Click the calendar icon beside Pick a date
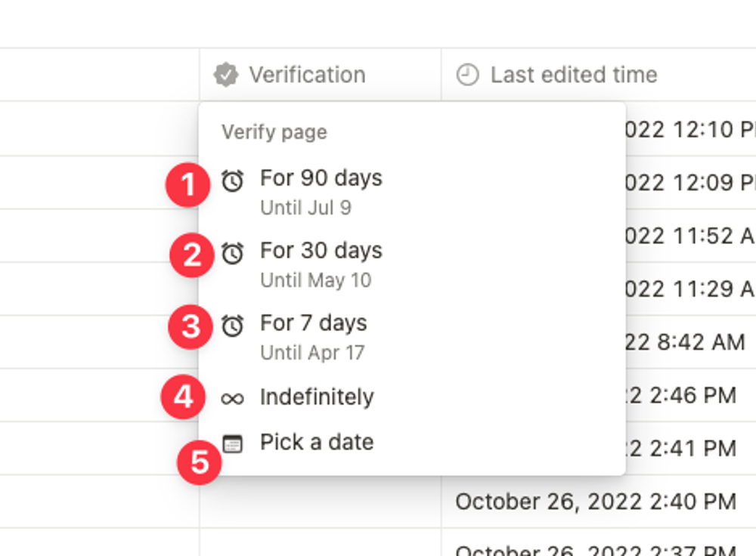756x556 pixels. (x=233, y=443)
